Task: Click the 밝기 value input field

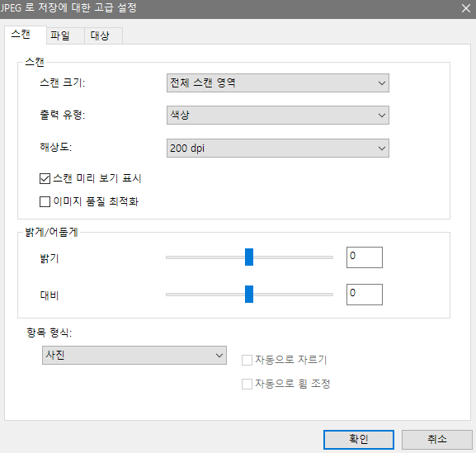Action: coord(365,257)
